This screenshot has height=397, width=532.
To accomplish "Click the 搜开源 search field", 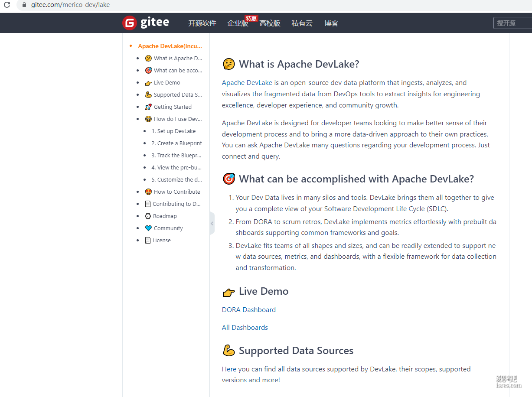I will coord(513,23).
